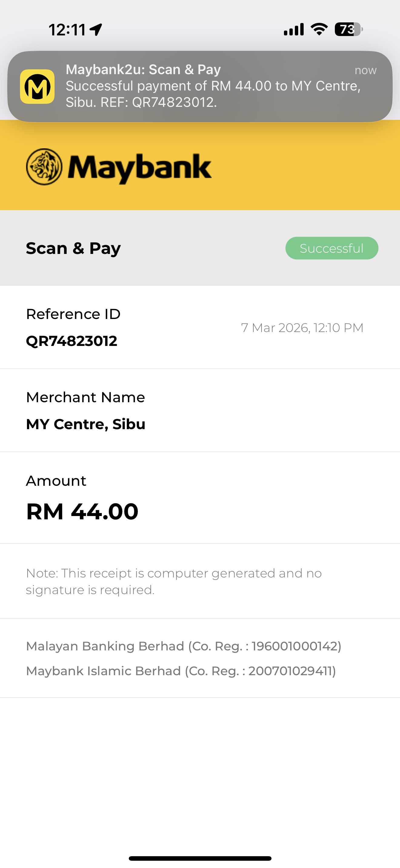400x868 pixels.
Task: Tap the Malayan Banking Berhad registration line
Action: (x=183, y=646)
